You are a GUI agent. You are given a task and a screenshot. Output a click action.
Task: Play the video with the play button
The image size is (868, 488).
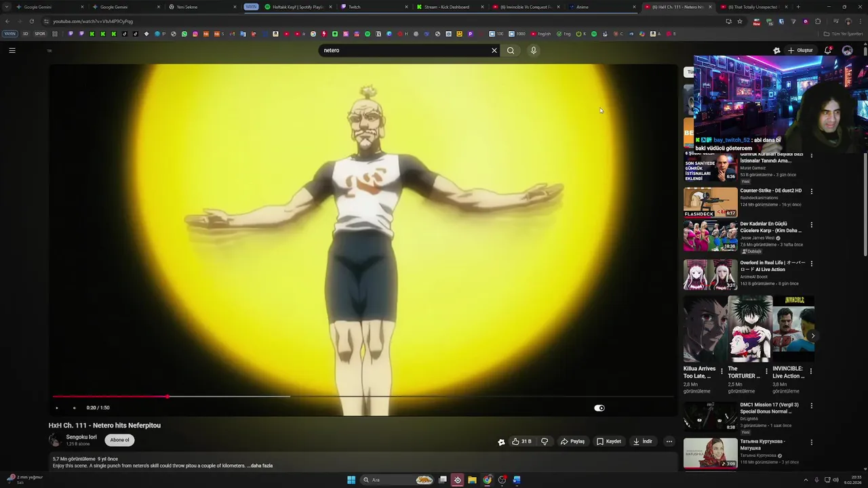click(x=57, y=408)
